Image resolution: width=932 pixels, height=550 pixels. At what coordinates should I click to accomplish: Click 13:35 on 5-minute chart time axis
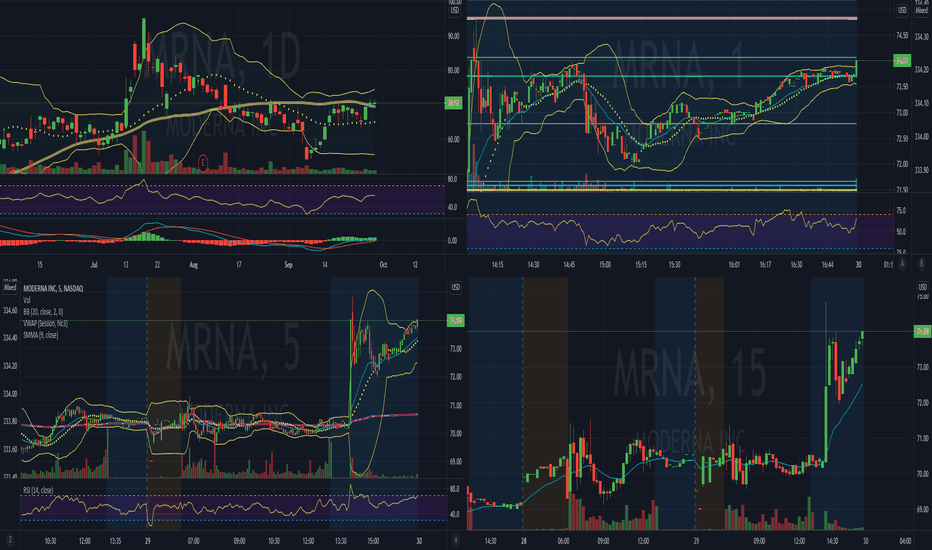(115, 541)
